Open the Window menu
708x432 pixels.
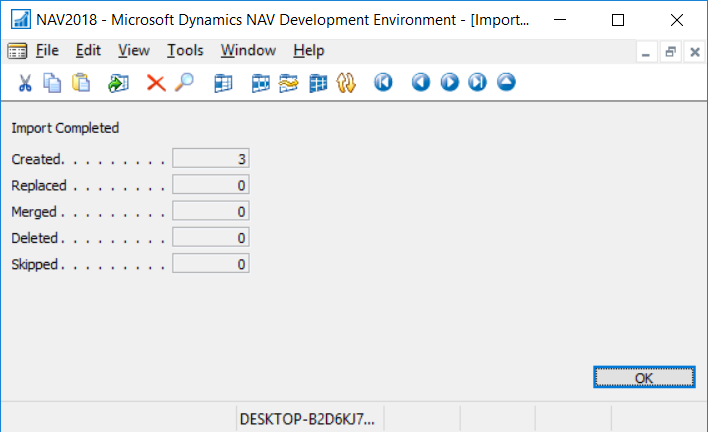[x=247, y=51]
